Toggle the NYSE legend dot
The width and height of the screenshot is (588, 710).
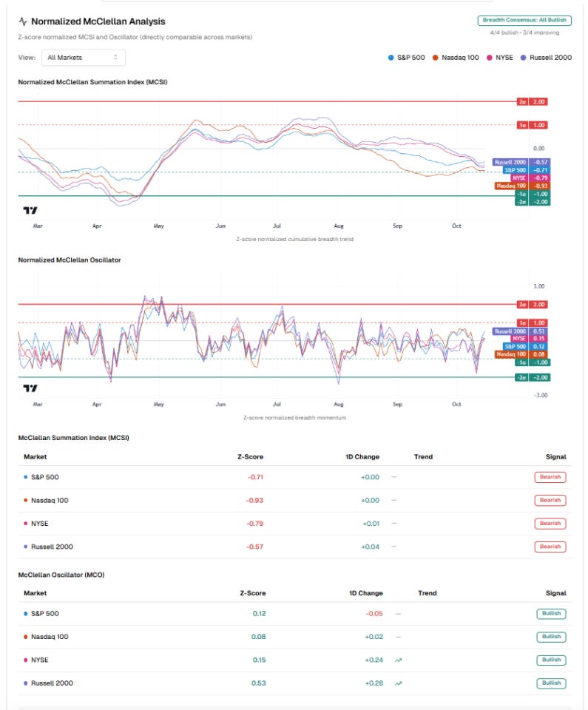(x=489, y=58)
